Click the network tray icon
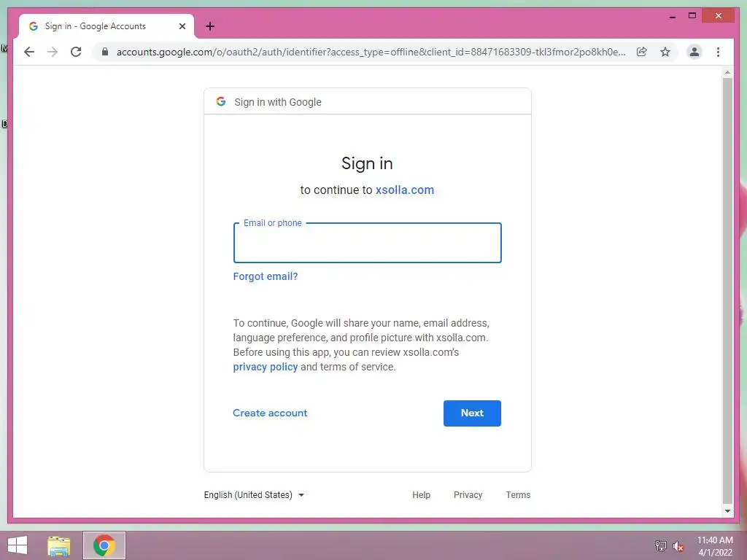The width and height of the screenshot is (747, 560). 660,546
